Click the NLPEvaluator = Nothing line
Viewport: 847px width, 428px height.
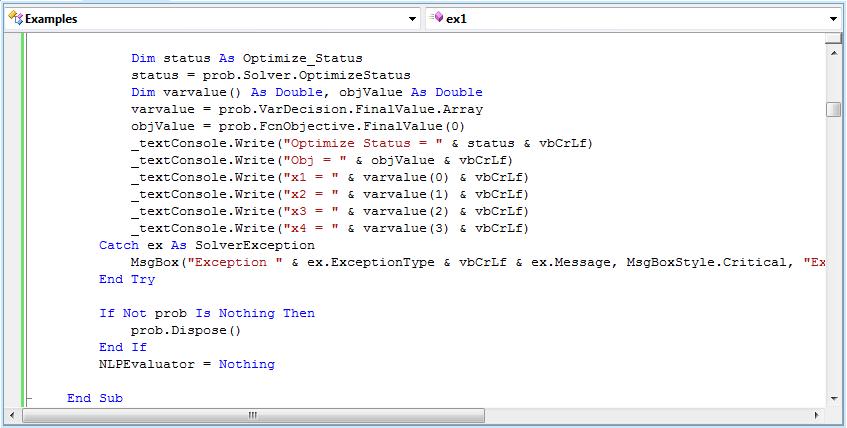[186, 364]
